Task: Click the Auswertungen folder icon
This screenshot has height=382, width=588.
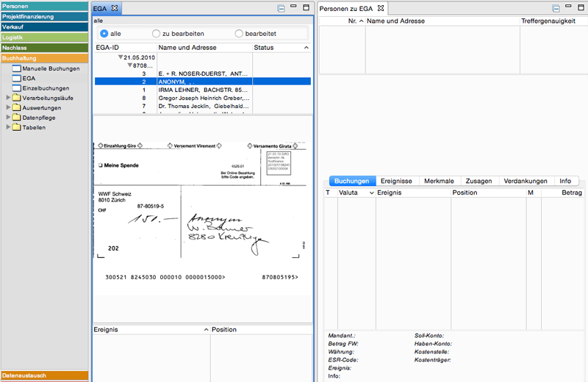Action: click(16, 107)
